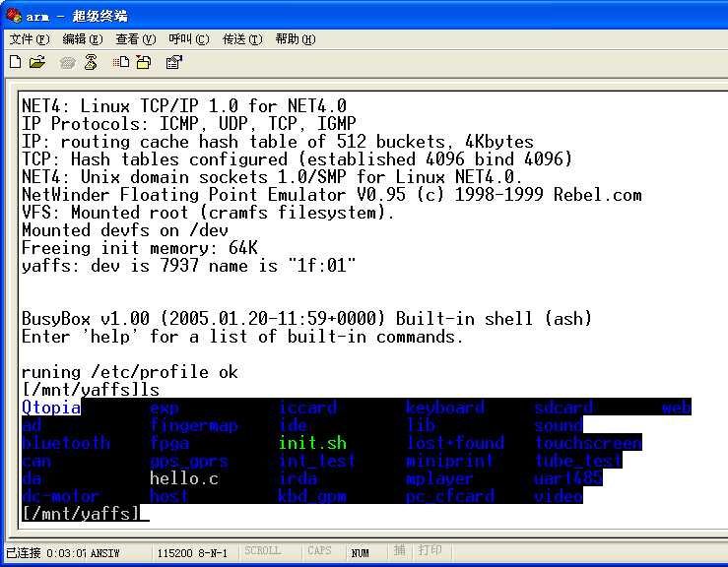Click the iccard directory entry
Screen dimensions: 728x567
307,408
